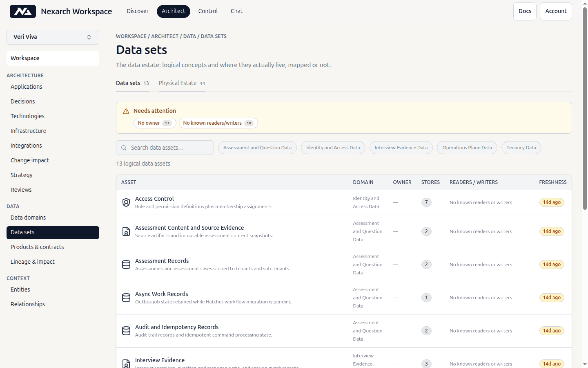Click the Nexarch logo icon
The width and height of the screenshot is (588, 368).
pos(23,11)
